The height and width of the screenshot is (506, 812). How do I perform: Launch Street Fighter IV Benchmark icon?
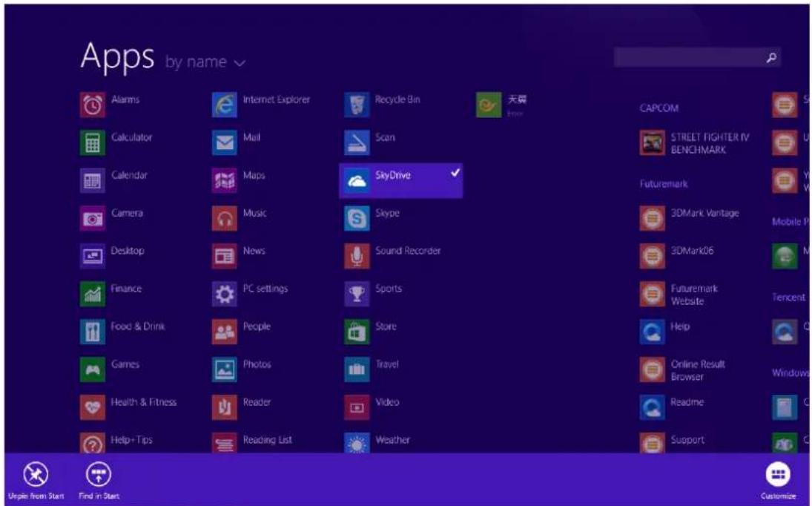[x=652, y=143]
